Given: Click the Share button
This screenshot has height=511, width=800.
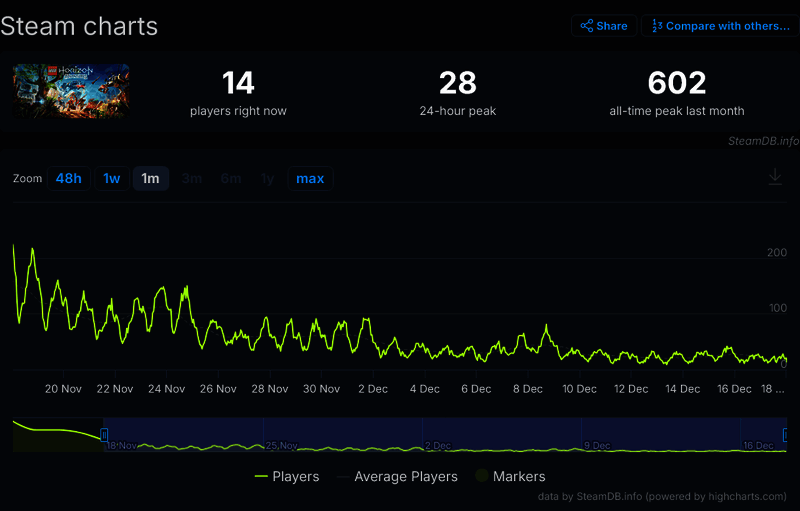Looking at the screenshot, I should 604,26.
